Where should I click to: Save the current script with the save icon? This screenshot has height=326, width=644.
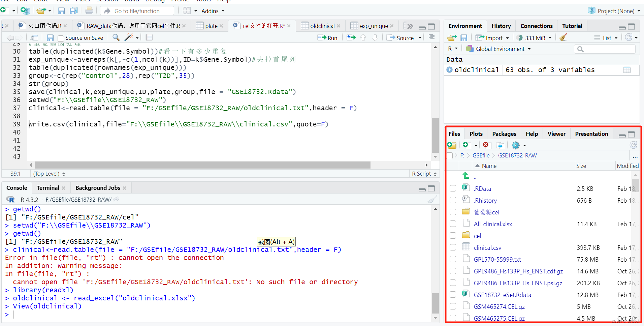point(50,37)
